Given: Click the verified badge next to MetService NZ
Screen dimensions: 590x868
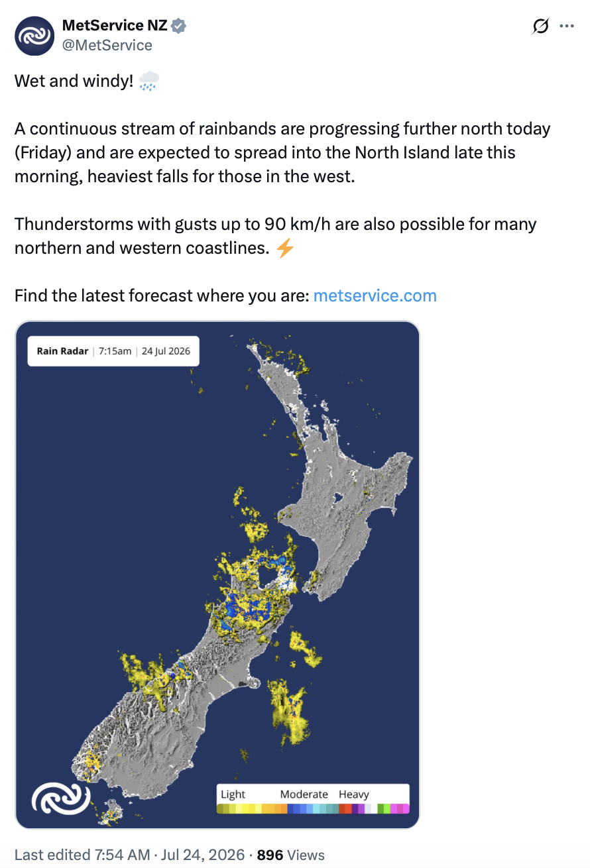Looking at the screenshot, I should point(179,26).
